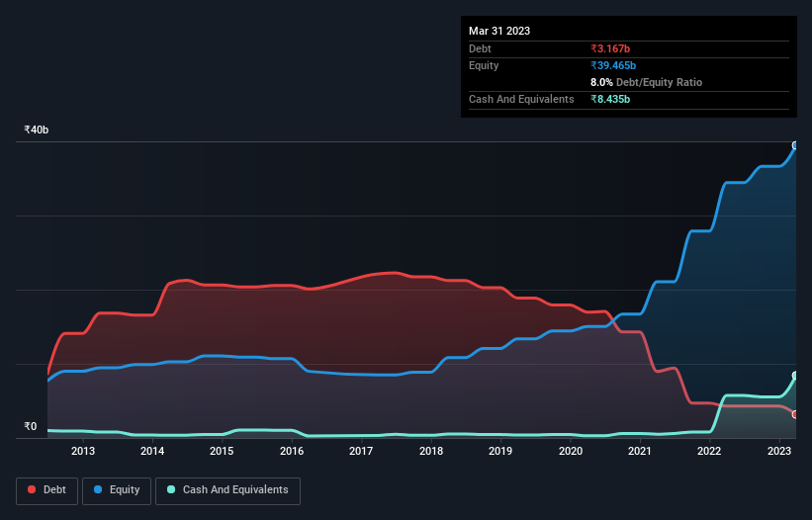Click the ₹0 y-axis label

pyautogui.click(x=31, y=426)
